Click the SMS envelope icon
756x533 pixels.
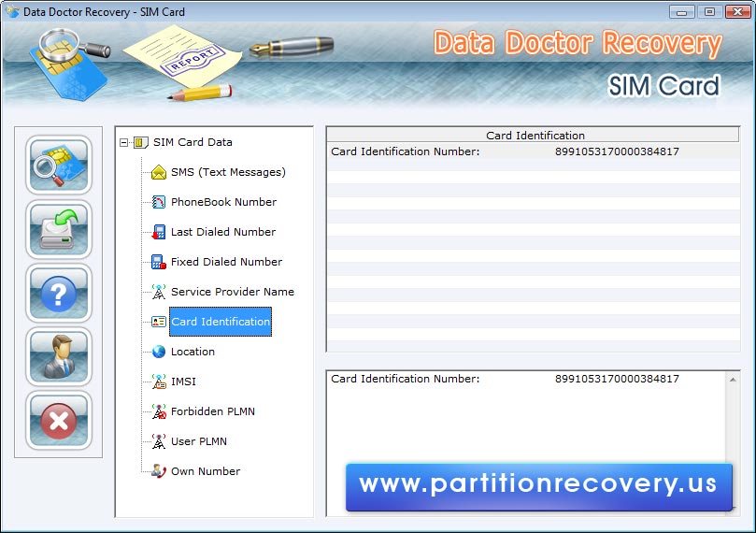pyautogui.click(x=159, y=172)
